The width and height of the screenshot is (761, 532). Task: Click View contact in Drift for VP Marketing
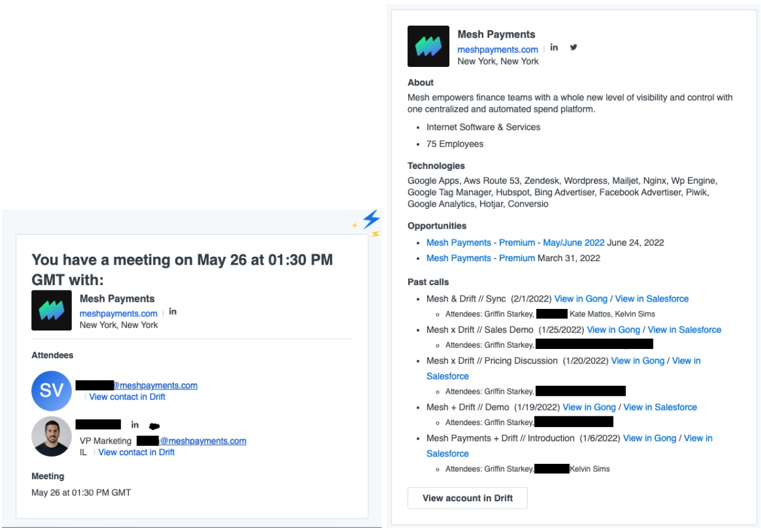click(x=136, y=452)
